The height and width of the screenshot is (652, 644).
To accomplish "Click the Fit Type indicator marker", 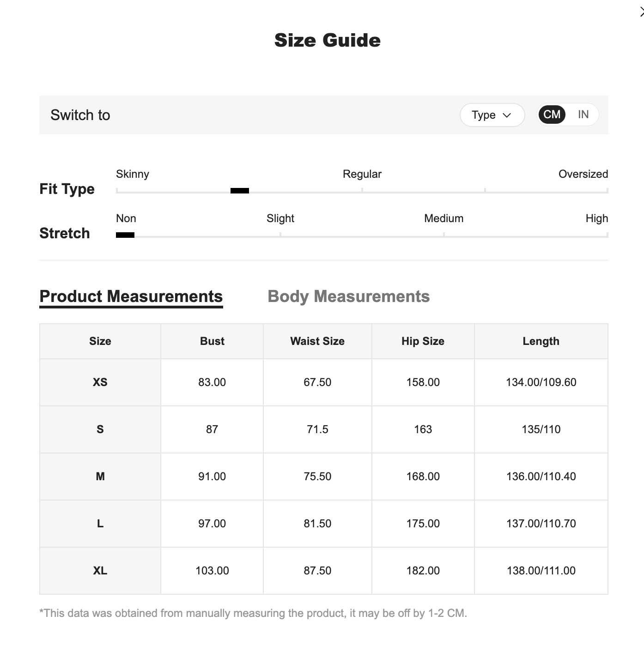I will (x=240, y=191).
